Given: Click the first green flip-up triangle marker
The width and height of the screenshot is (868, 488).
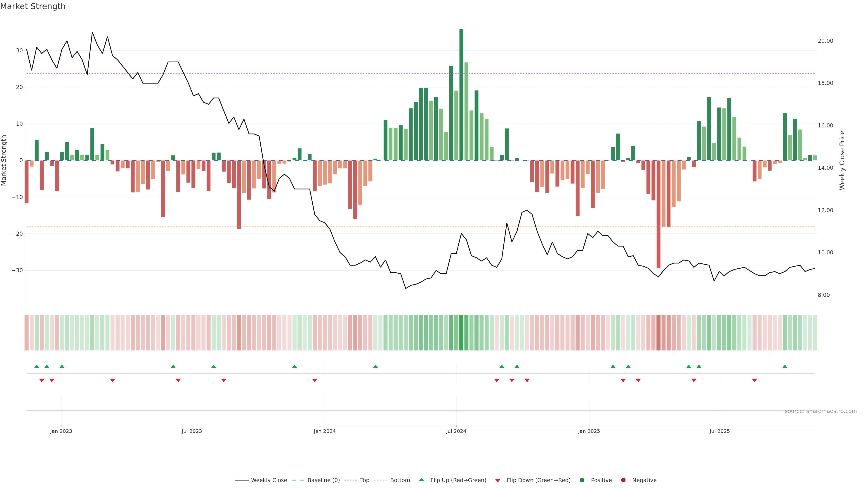Looking at the screenshot, I should [x=37, y=366].
